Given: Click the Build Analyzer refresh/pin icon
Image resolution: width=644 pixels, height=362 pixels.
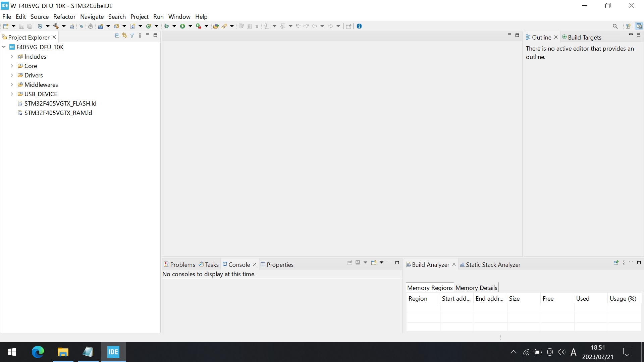Looking at the screenshot, I should click(616, 262).
